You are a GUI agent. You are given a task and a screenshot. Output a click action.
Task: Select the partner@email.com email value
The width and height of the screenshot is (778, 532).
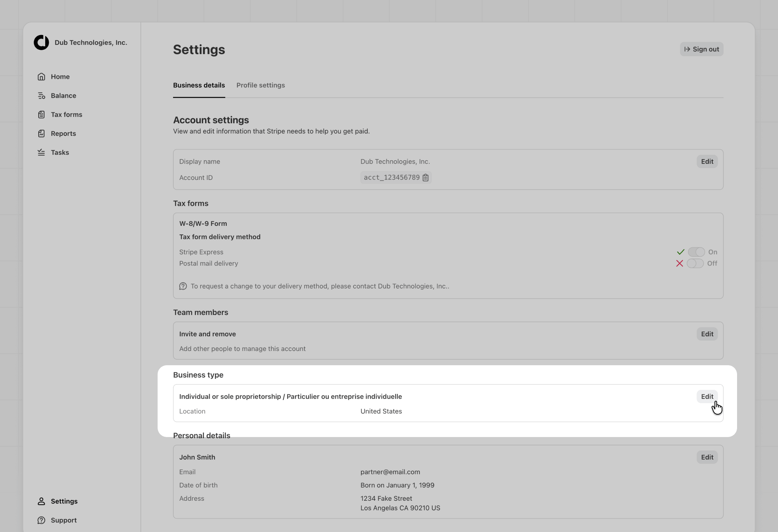tap(390, 472)
